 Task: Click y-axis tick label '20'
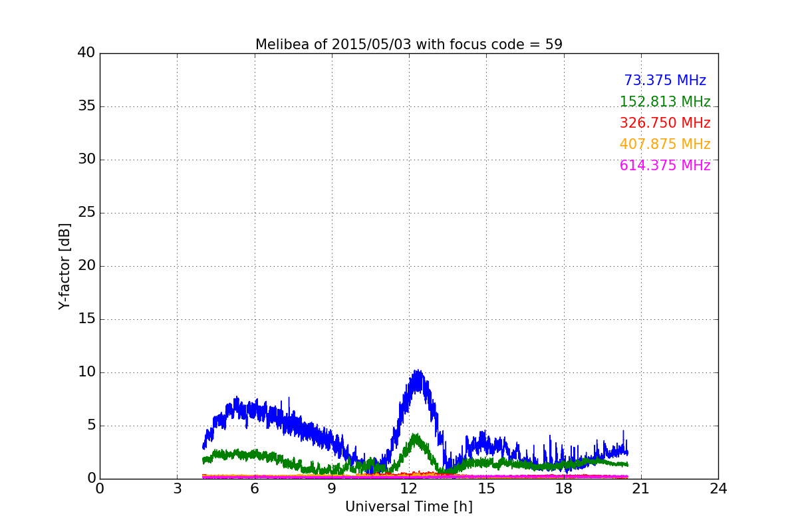click(x=86, y=266)
